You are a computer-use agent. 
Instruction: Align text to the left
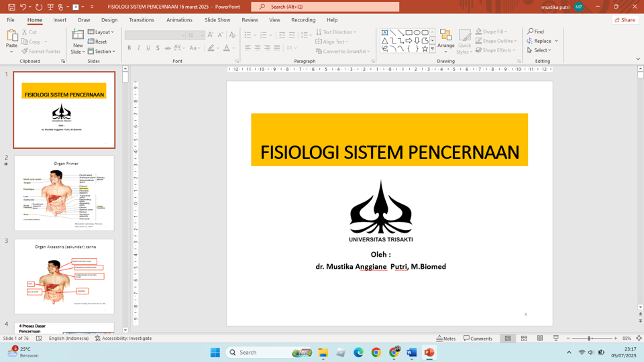[x=248, y=48]
